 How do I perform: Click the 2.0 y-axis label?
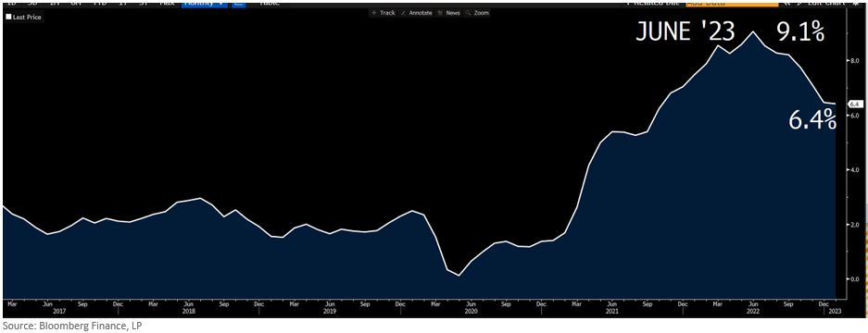point(854,225)
